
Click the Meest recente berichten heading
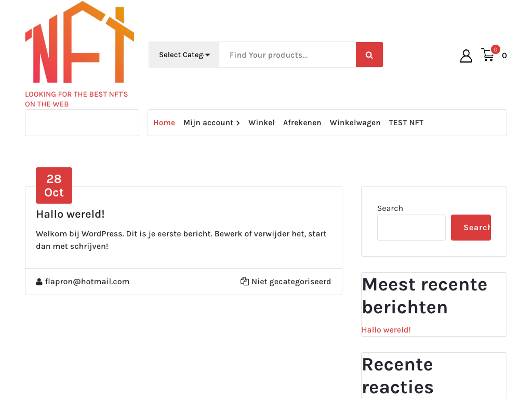[x=424, y=296]
